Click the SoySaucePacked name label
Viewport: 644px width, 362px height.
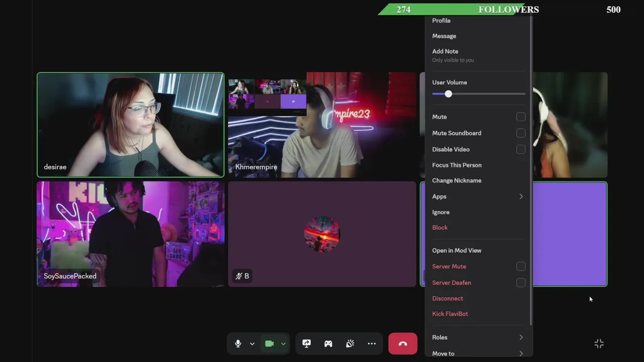pos(70,276)
